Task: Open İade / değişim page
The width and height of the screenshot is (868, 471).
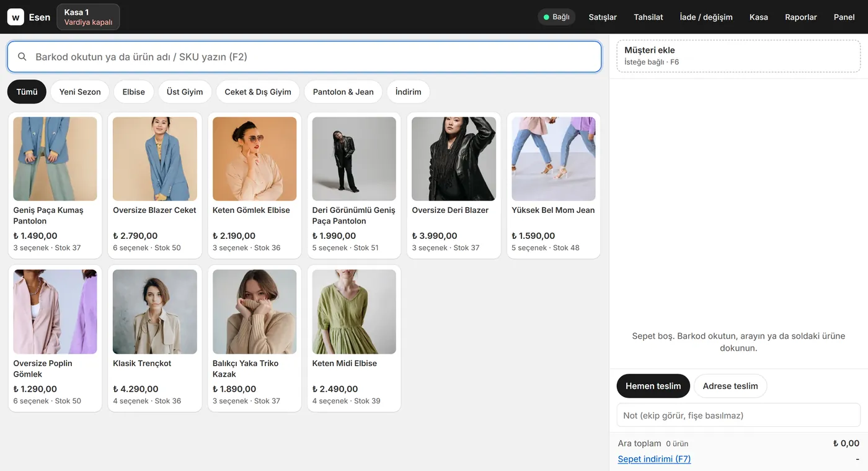Action: click(x=706, y=17)
